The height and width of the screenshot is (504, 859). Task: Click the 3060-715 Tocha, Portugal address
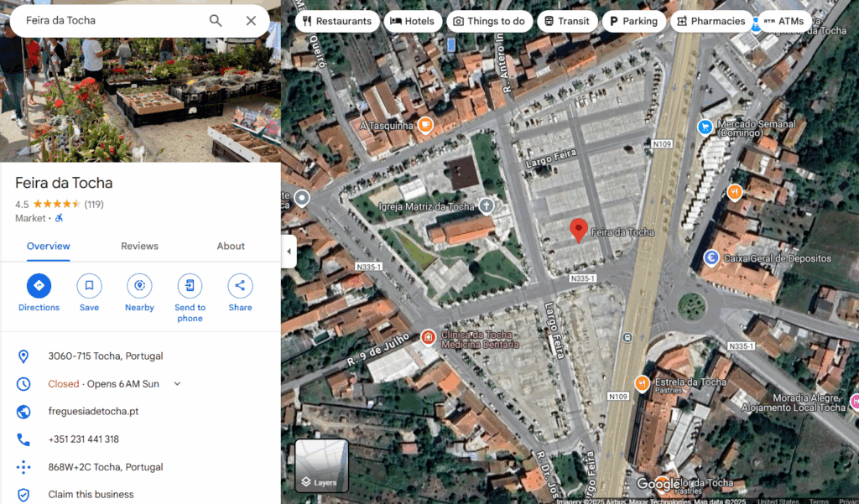[x=106, y=356]
